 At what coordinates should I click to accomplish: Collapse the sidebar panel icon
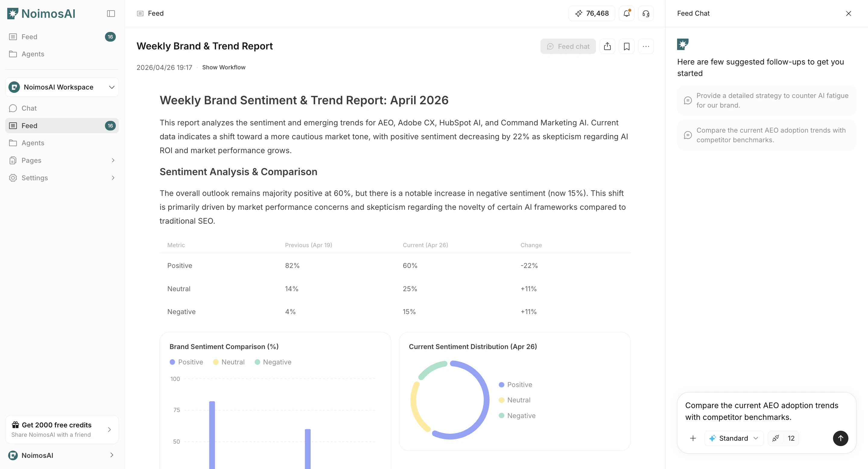pos(111,14)
